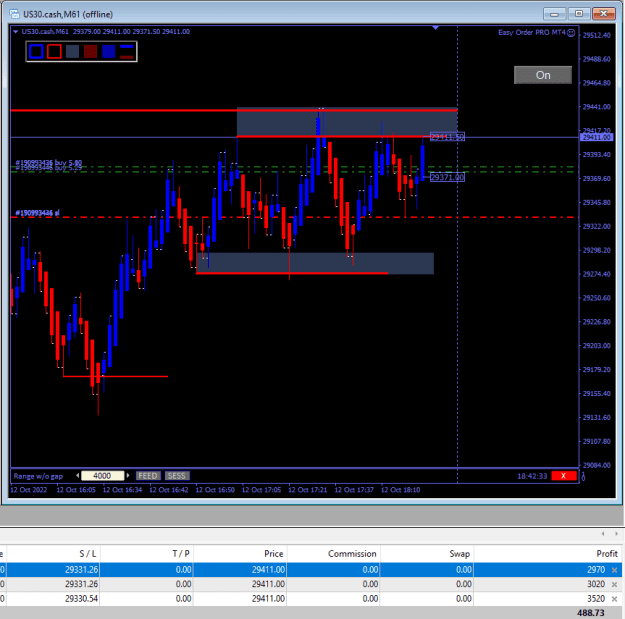Click the 29512.40 price scale label

click(596, 35)
